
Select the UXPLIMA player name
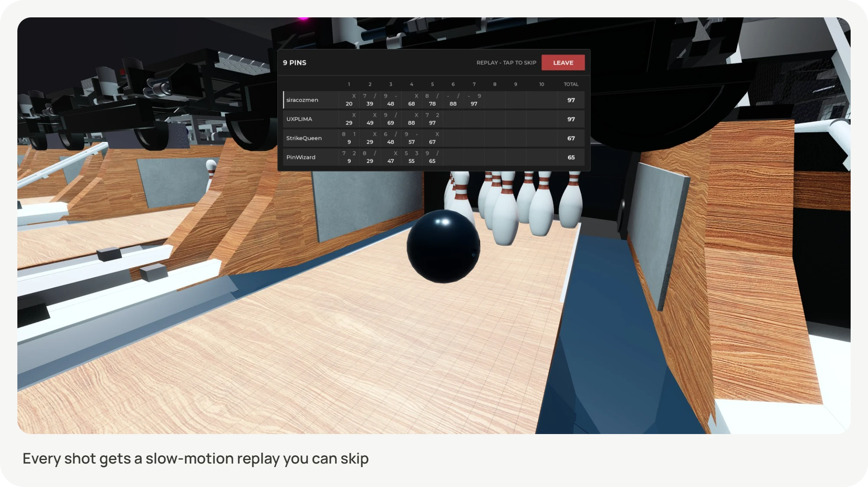pos(299,119)
